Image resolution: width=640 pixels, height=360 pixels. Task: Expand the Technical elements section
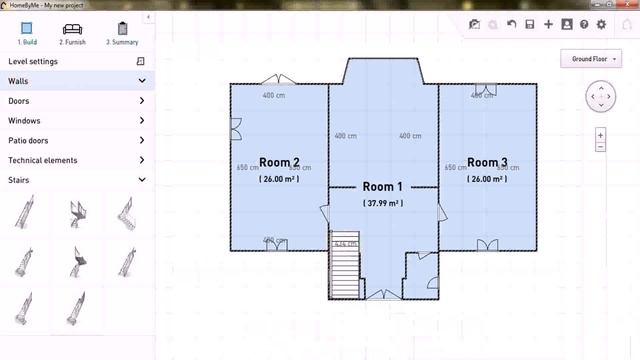click(x=142, y=160)
